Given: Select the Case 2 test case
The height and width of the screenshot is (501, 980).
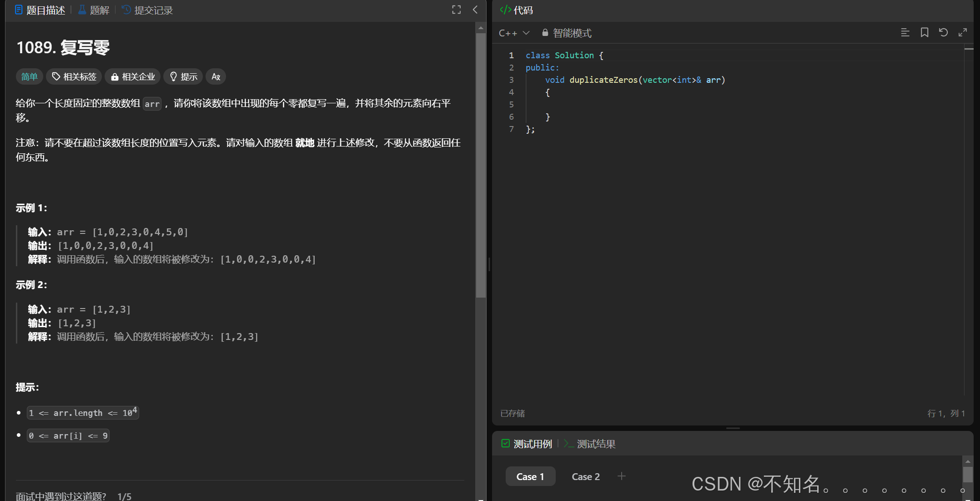Looking at the screenshot, I should coord(585,476).
